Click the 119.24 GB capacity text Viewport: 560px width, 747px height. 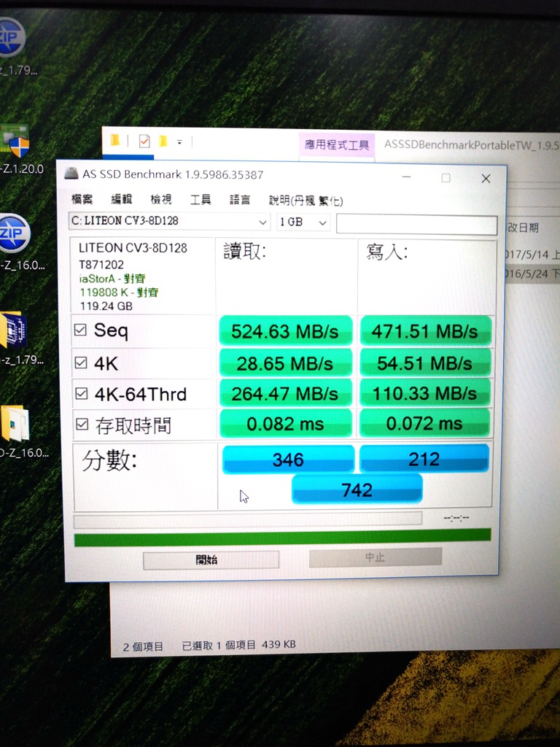pos(106,306)
